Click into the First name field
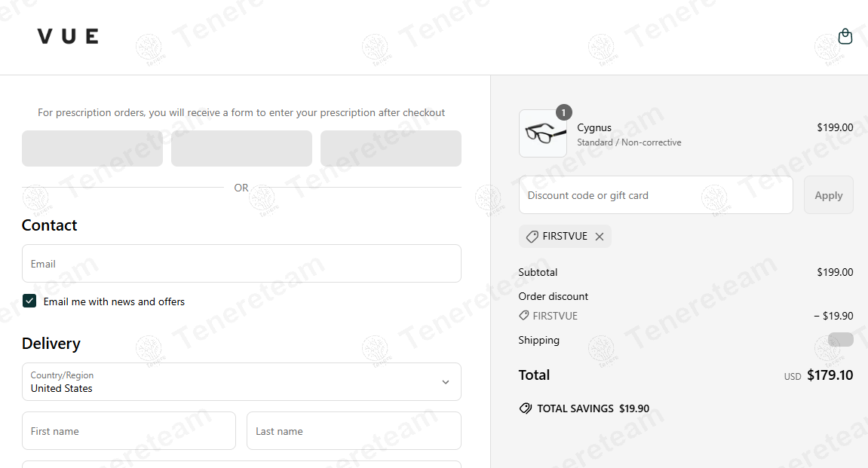The width and height of the screenshot is (868, 468). coord(129,431)
